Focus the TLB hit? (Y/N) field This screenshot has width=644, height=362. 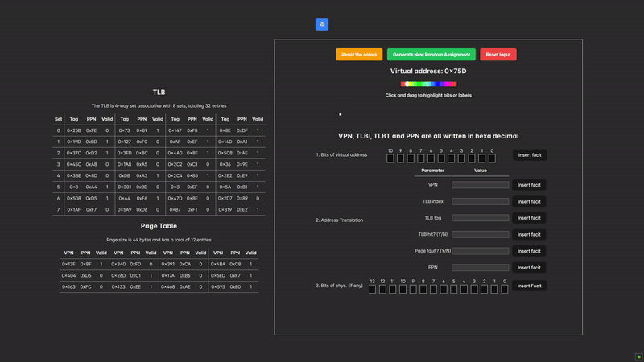point(480,235)
